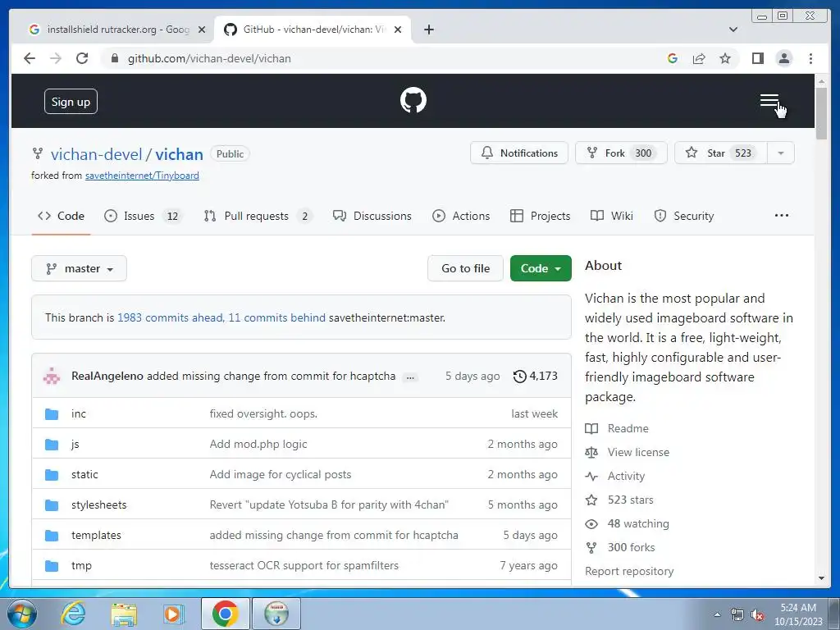This screenshot has height=630, width=840.
Task: Open Security tab
Action: (683, 216)
